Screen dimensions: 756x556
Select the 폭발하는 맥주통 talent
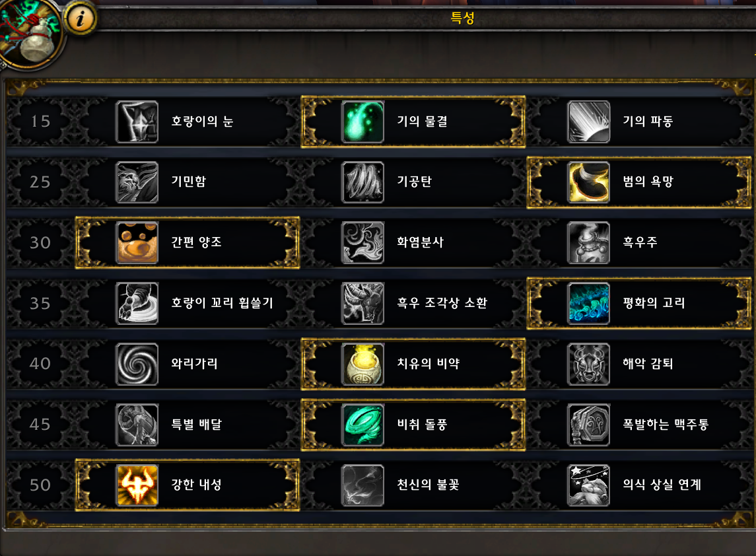(x=639, y=425)
